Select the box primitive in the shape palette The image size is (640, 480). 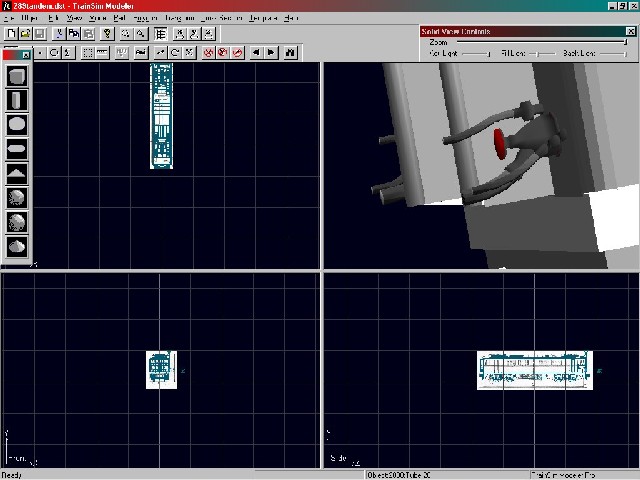click(x=17, y=76)
